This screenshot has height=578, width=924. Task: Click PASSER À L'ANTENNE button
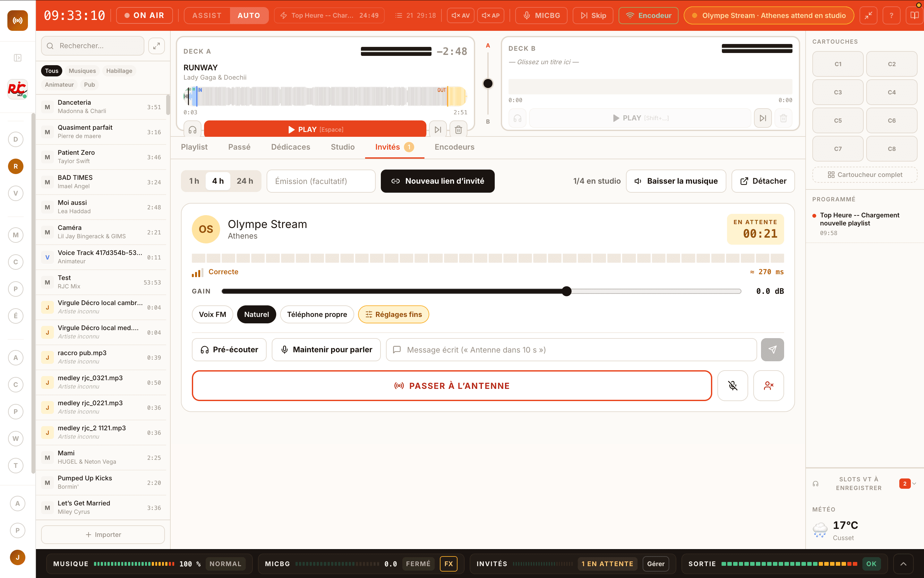[x=452, y=386]
